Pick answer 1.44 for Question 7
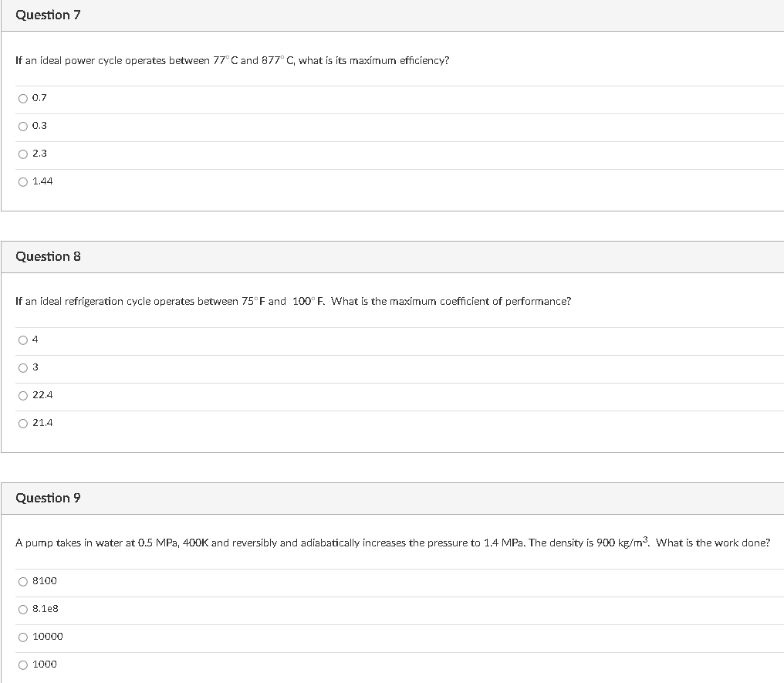The image size is (784, 683). coord(23,181)
